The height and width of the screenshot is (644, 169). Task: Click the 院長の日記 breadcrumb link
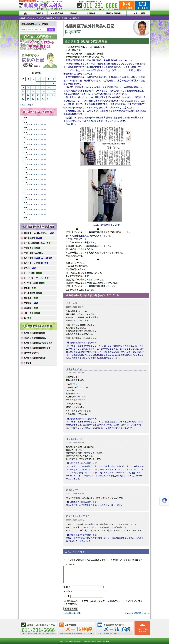[x=39, y=18]
